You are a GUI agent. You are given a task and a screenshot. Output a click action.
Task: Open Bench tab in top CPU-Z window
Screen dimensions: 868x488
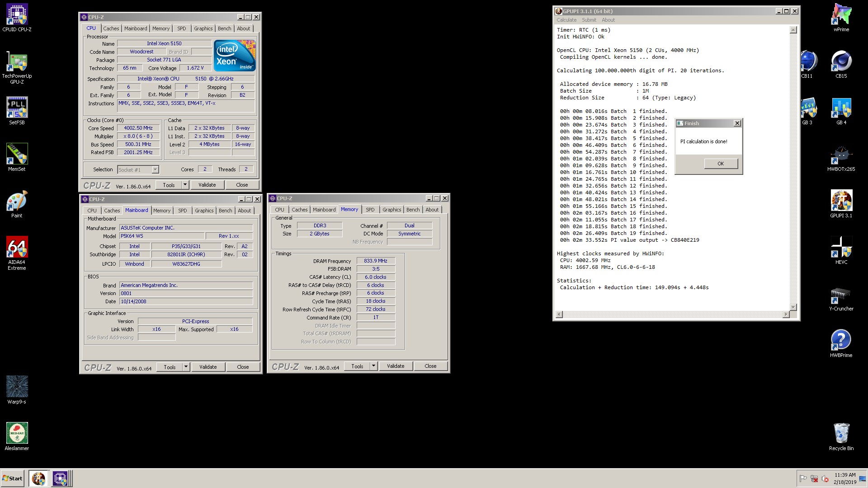pyautogui.click(x=225, y=28)
